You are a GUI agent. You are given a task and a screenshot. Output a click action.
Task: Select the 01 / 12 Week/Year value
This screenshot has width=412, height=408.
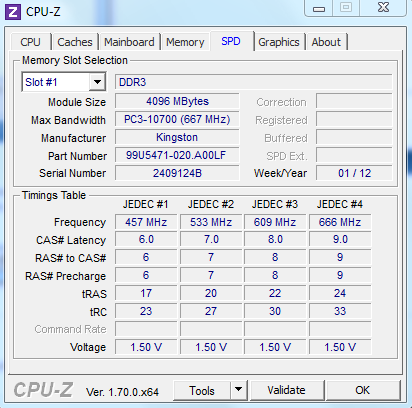coord(354,173)
